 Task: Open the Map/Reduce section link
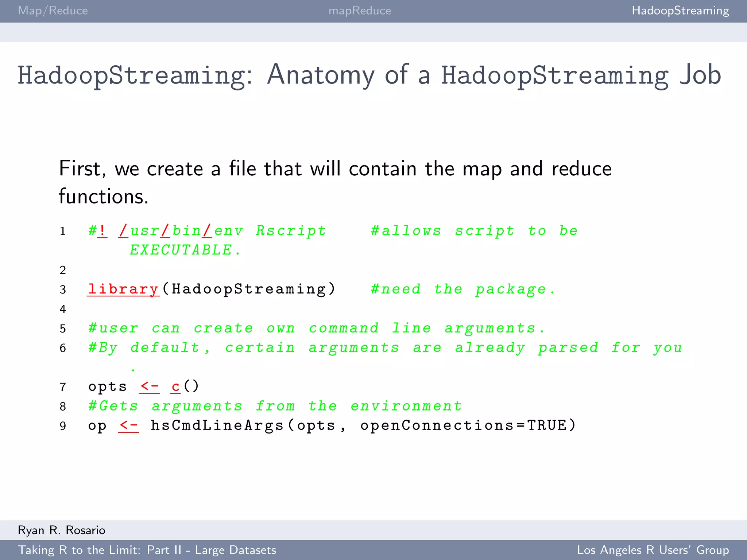tap(53, 11)
